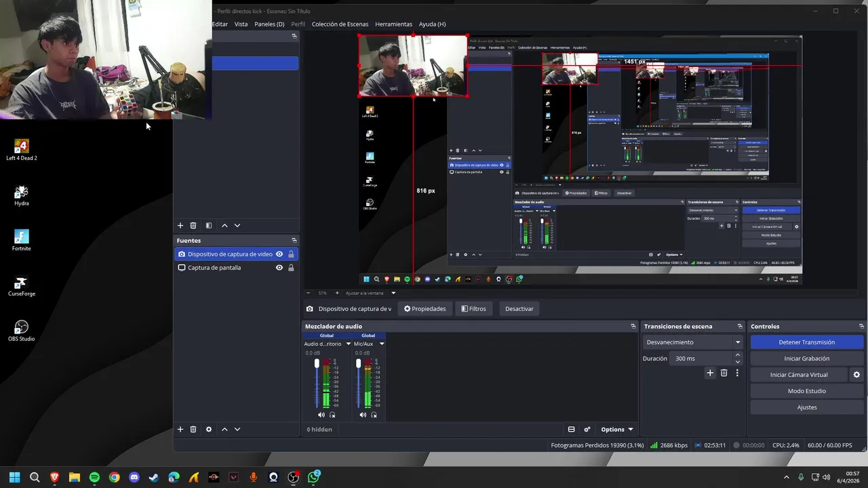Viewport: 868px width, 488px height.
Task: Open transition three-dot properties menu
Action: pyautogui.click(x=737, y=373)
